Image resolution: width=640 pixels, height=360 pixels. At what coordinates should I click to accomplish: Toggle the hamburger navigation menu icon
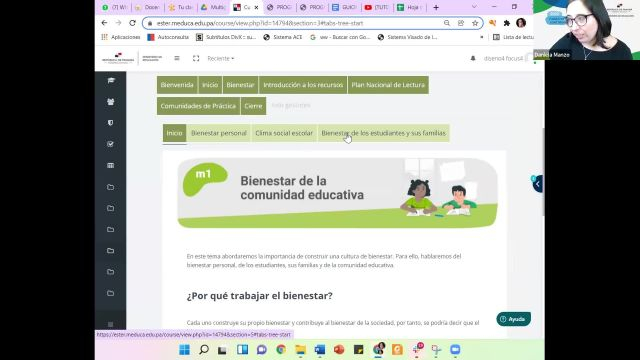tap(177, 58)
